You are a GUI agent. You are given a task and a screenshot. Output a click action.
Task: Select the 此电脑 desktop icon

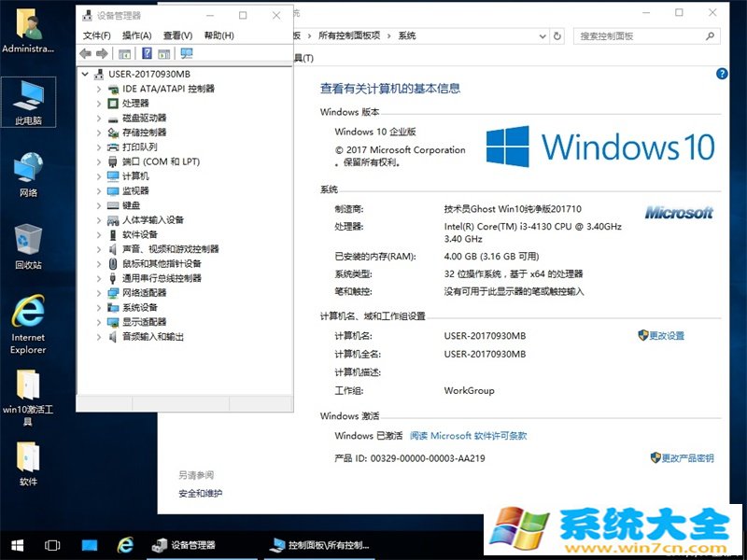(28, 102)
